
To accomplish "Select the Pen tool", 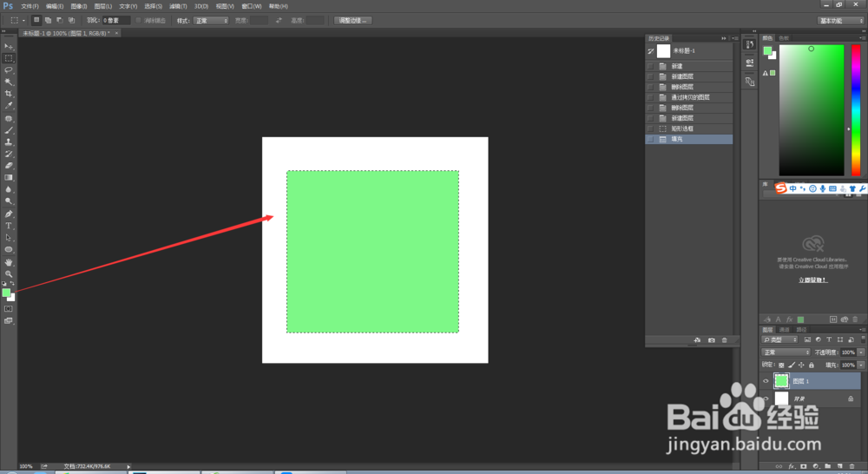I will pos(9,214).
